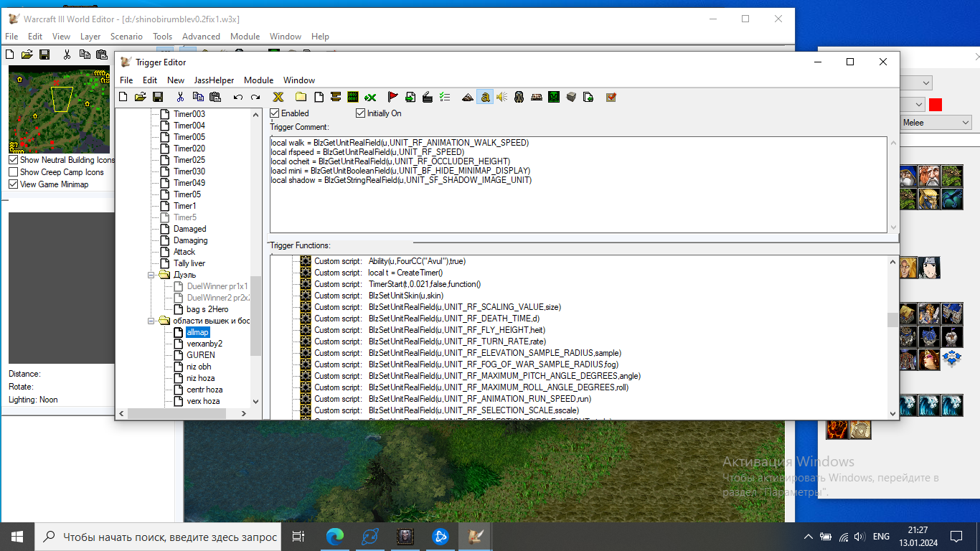The height and width of the screenshot is (551, 980).
Task: Open Object Manager via gray cube icon
Action: pyautogui.click(x=571, y=97)
